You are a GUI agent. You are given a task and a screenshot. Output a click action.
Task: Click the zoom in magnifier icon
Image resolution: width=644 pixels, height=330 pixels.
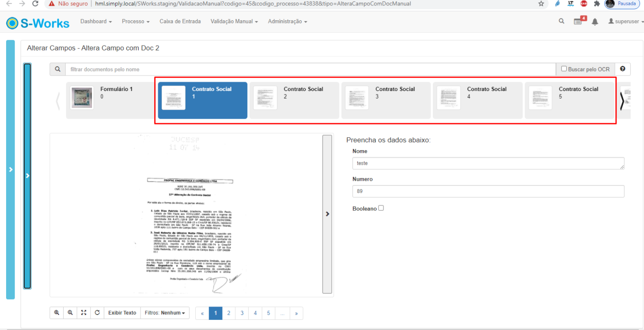(57, 313)
